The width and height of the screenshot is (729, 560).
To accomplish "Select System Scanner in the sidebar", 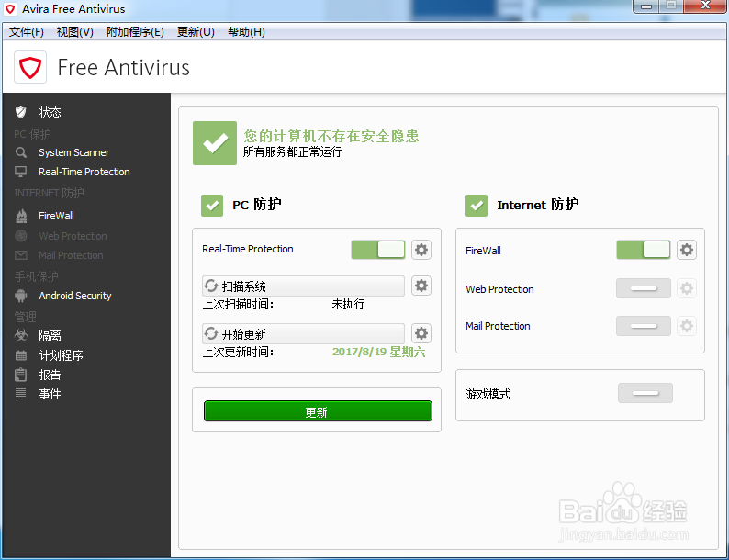I will pos(74,152).
